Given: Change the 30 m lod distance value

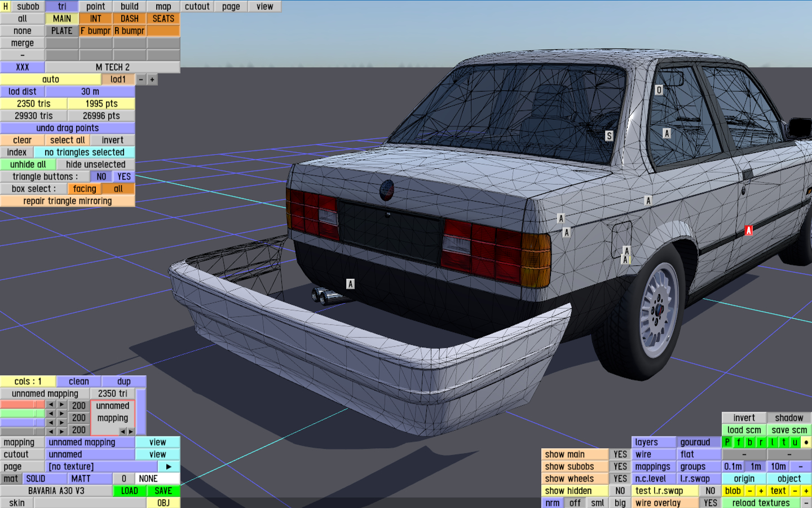Looking at the screenshot, I should (x=90, y=91).
